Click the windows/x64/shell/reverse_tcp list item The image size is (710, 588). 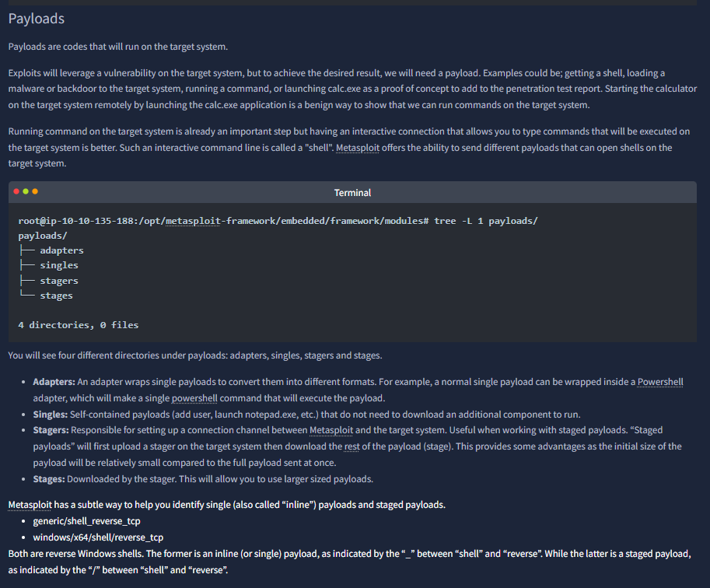(98, 537)
